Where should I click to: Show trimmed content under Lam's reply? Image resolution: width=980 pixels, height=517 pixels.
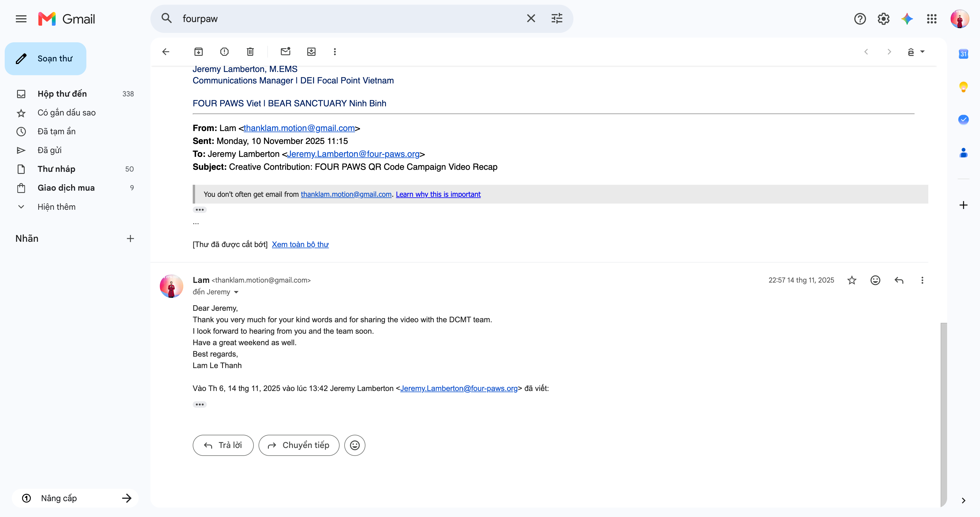[200, 404]
